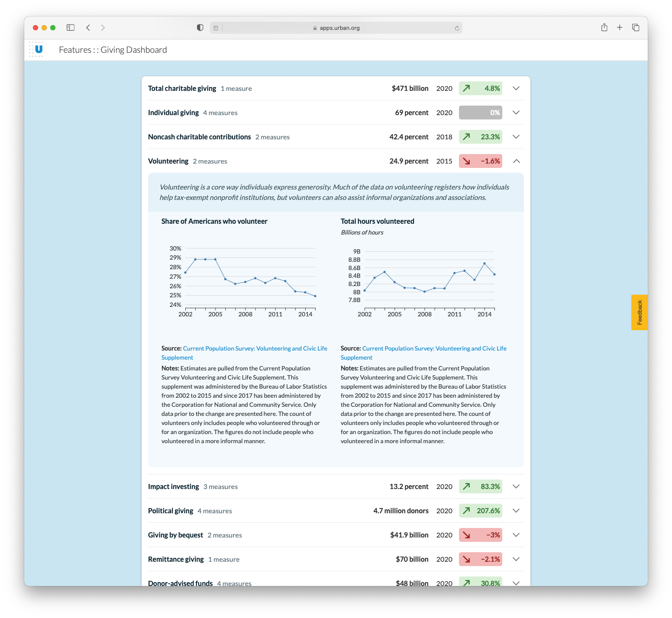The height and width of the screenshot is (618, 672).
Task: Click the reader view icon in the address field
Action: coord(215,27)
